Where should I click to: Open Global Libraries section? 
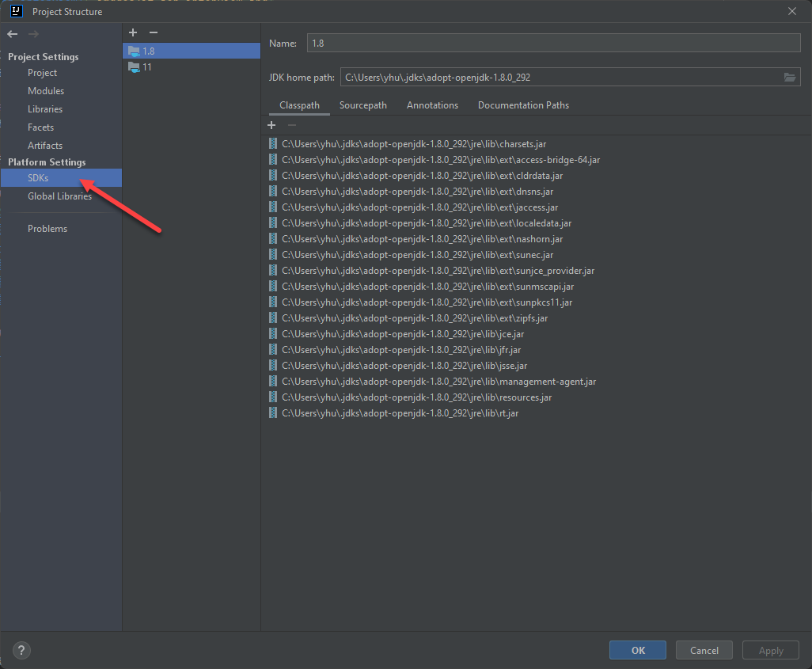(x=59, y=196)
